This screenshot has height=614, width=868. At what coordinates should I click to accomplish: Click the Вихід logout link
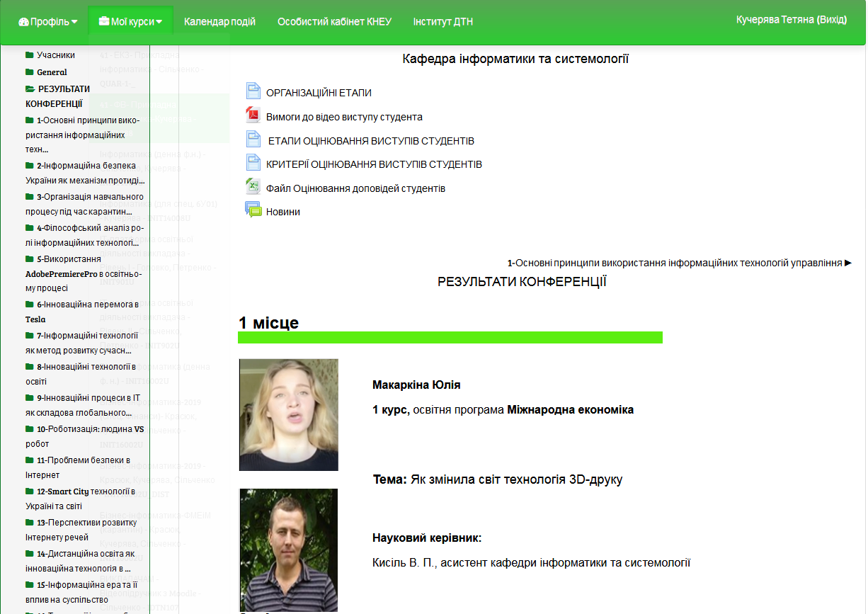point(832,20)
